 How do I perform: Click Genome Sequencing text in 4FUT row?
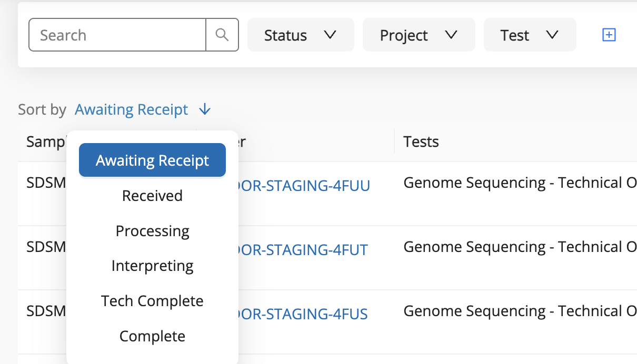coord(520,247)
